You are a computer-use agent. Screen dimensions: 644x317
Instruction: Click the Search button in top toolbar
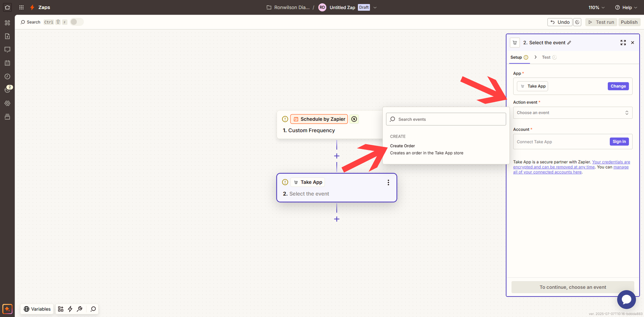click(x=31, y=22)
